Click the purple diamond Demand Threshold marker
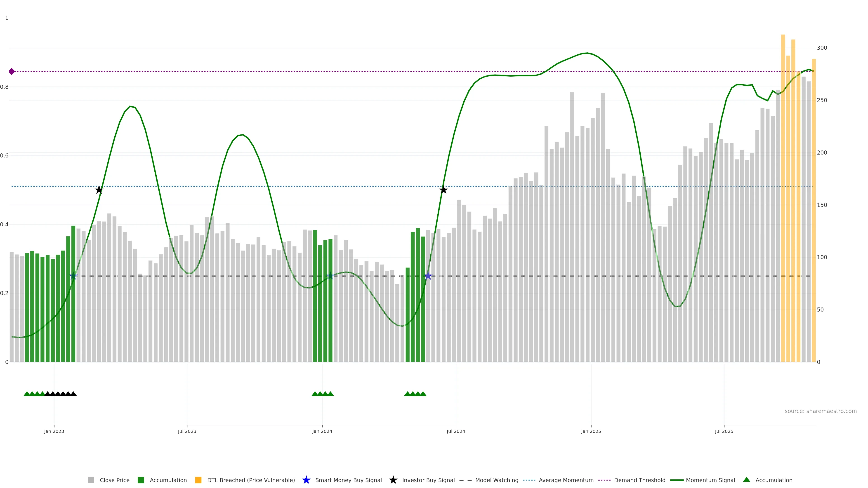Viewport: 868px width, 488px height. 12,71
